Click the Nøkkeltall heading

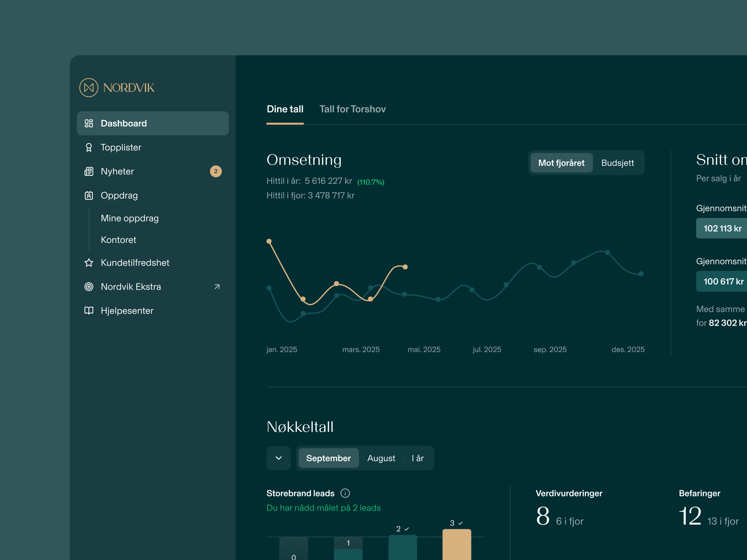300,427
